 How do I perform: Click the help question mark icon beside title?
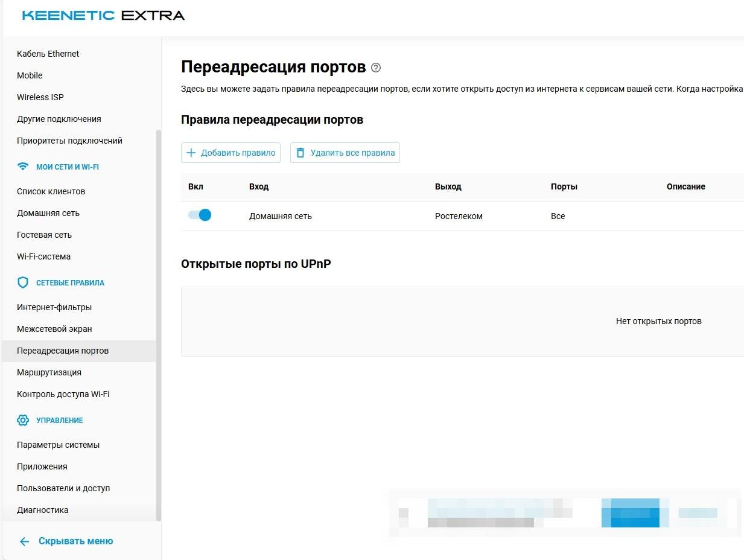[x=376, y=68]
